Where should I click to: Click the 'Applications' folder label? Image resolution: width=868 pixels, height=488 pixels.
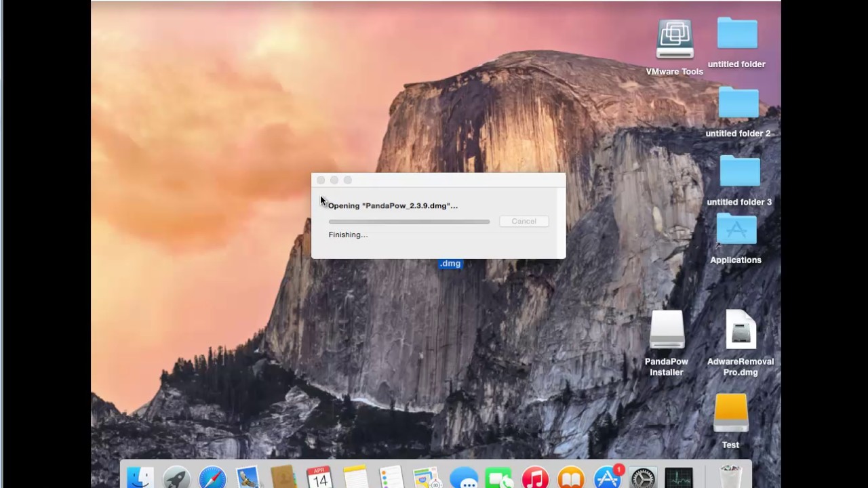tap(736, 260)
